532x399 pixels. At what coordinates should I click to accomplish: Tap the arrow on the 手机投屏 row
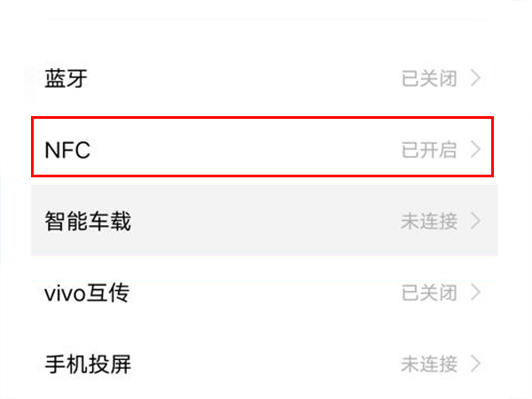click(x=476, y=363)
